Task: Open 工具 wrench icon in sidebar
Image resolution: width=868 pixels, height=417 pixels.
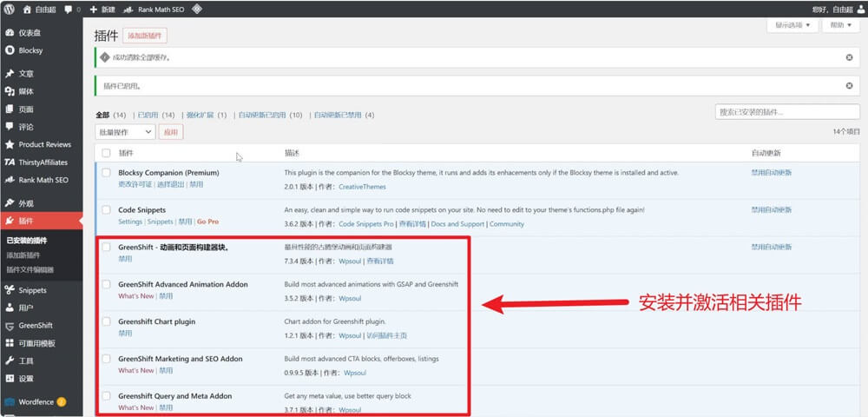Action: click(10, 361)
